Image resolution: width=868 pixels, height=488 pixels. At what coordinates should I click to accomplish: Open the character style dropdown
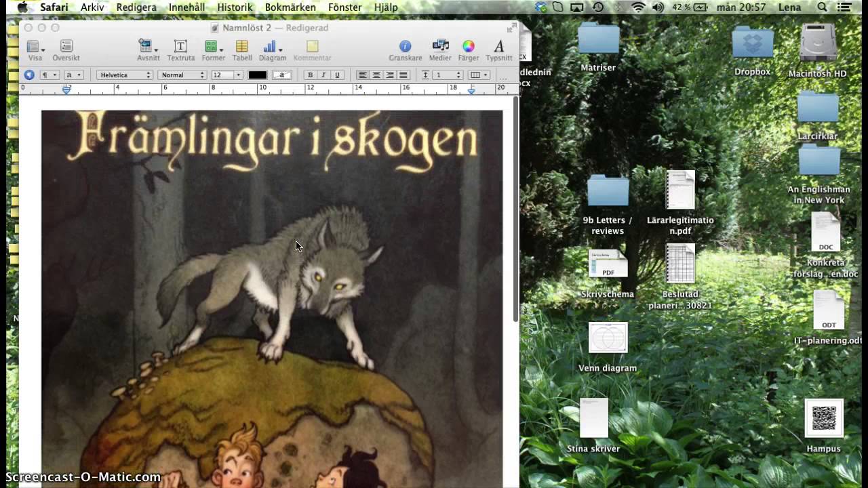tap(73, 75)
